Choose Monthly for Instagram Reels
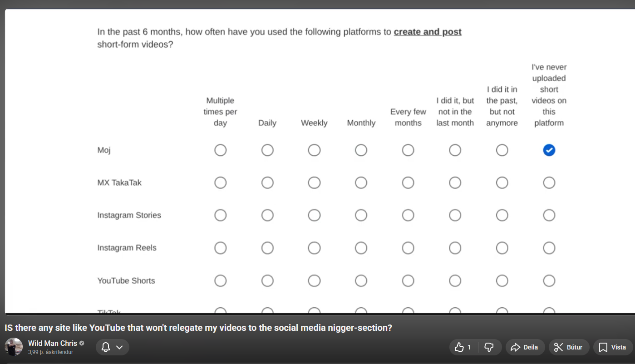The image size is (635, 364). click(361, 248)
